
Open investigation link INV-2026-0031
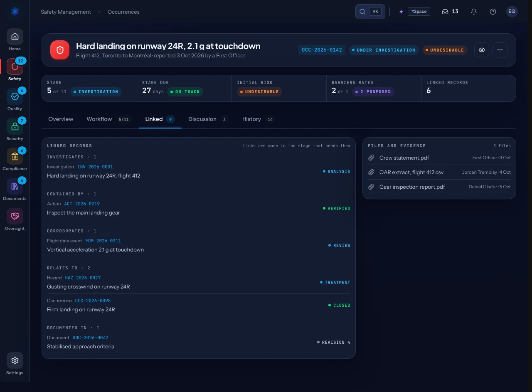[x=95, y=167]
